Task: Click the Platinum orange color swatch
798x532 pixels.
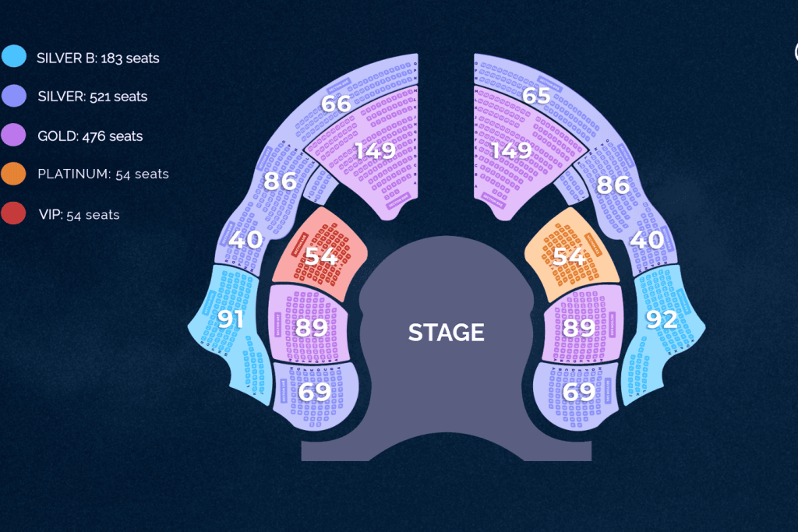Action: point(14,174)
